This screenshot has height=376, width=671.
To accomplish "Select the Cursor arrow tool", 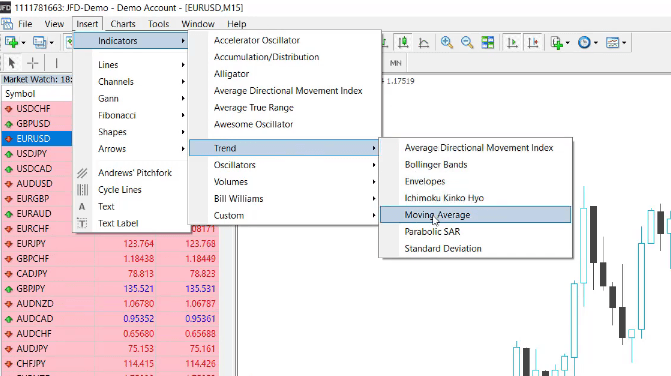I will [12, 63].
